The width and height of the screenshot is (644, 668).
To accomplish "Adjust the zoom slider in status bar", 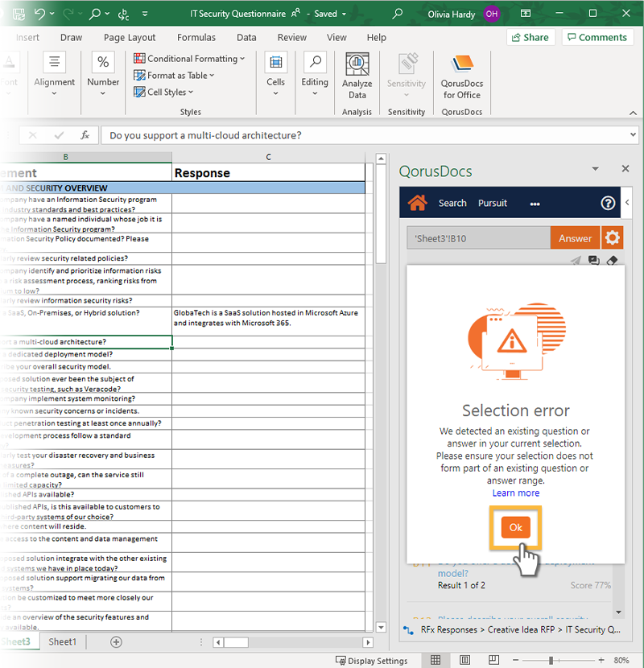I will [551, 661].
